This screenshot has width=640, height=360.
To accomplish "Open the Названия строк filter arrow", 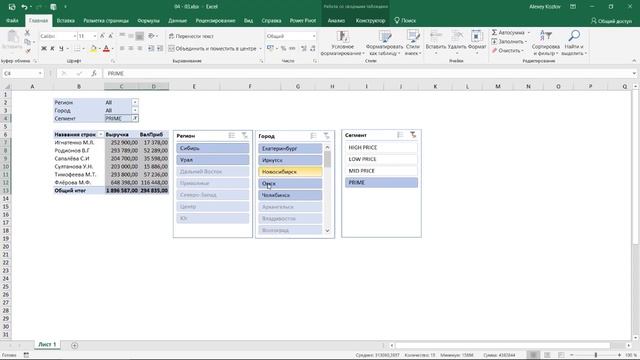I will (100, 134).
